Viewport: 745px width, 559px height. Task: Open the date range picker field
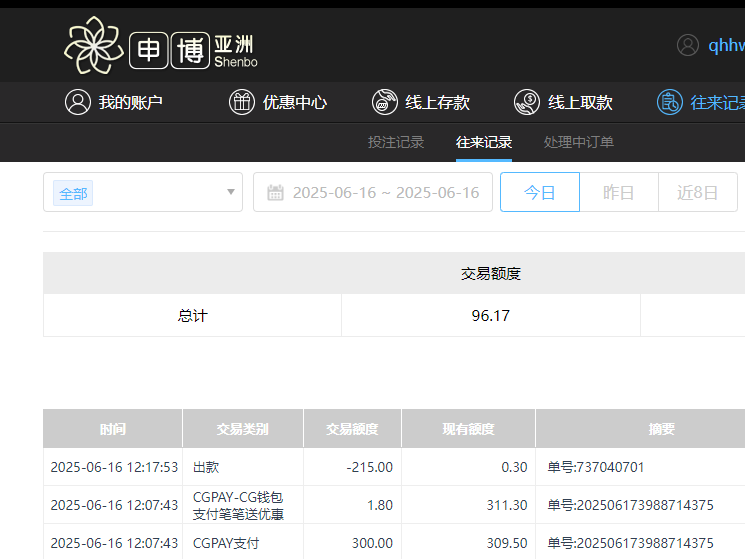point(385,192)
